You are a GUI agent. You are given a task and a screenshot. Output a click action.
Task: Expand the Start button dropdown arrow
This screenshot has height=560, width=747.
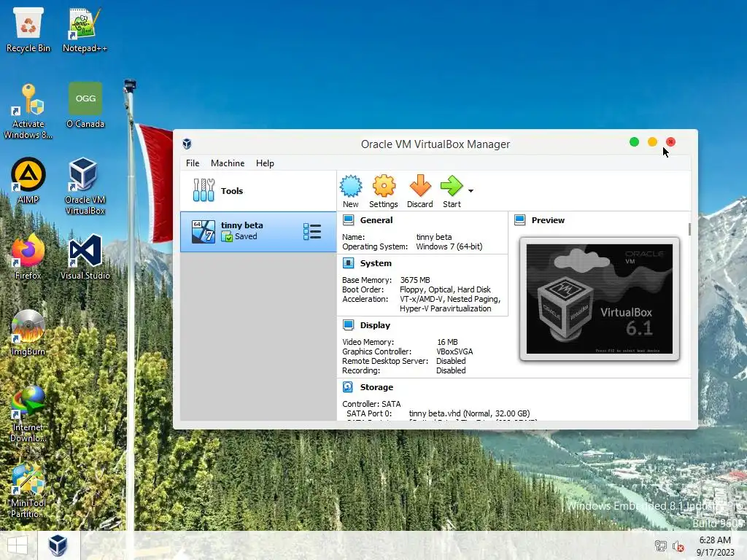(x=471, y=191)
